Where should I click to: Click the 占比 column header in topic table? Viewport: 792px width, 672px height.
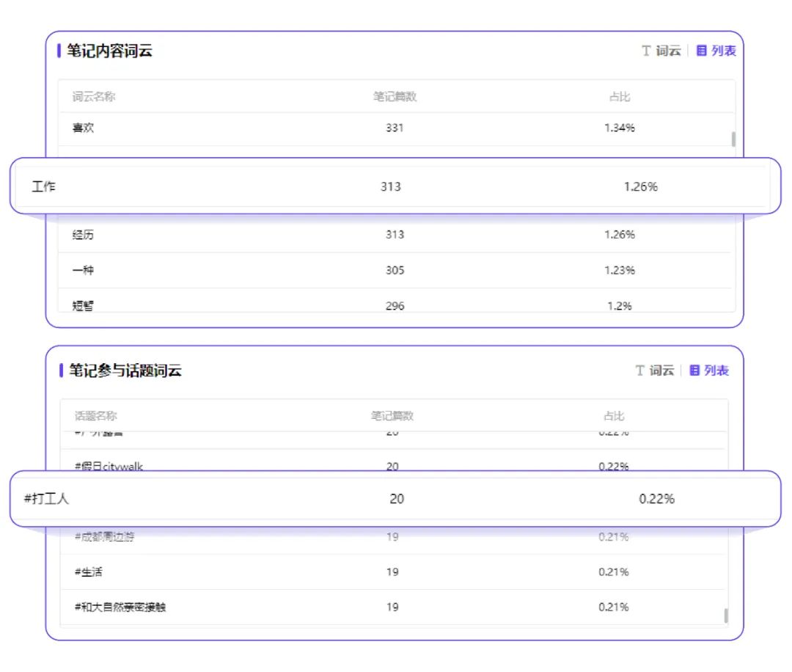coord(614,416)
